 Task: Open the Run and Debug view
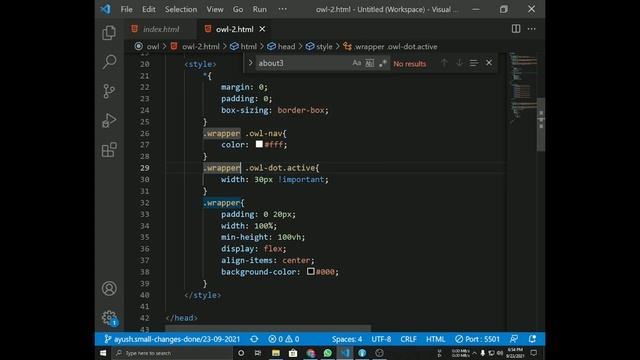[109, 120]
